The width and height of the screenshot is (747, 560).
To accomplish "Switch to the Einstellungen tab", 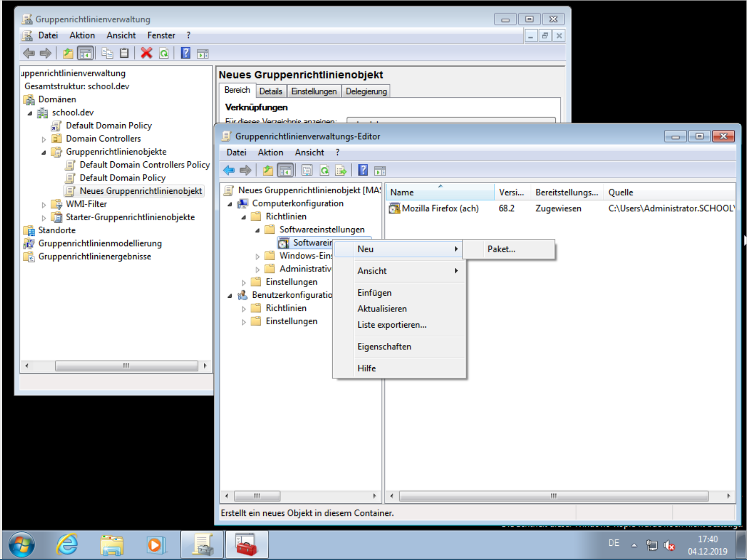I will (x=313, y=91).
